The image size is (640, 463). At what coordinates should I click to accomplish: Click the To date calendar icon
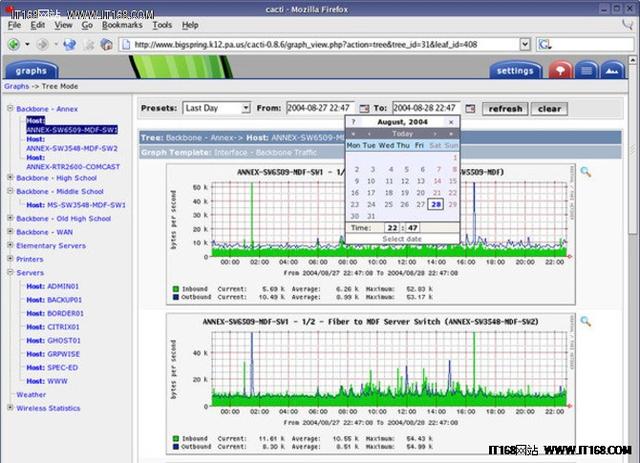click(x=470, y=108)
